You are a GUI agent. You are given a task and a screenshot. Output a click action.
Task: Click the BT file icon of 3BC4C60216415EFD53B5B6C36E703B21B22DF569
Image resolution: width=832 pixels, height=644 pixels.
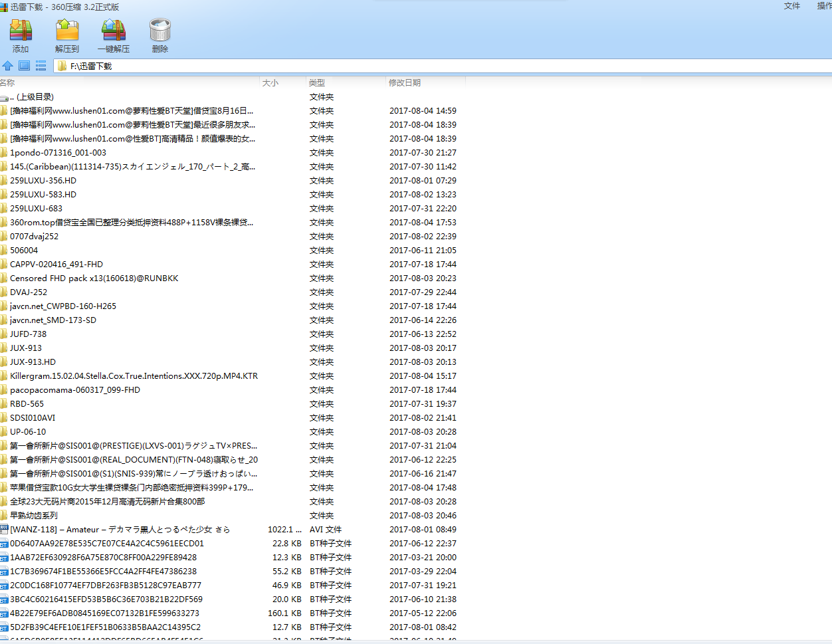(x=3, y=599)
